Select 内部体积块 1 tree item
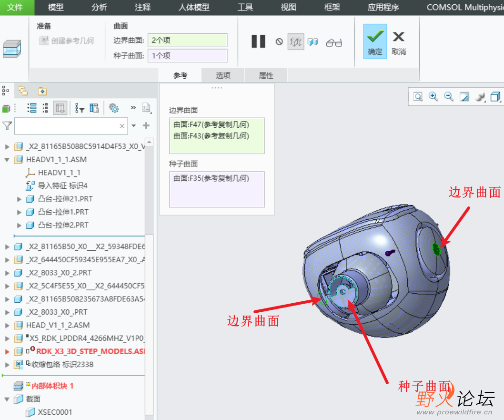The width and height of the screenshot is (504, 420). coord(44,386)
